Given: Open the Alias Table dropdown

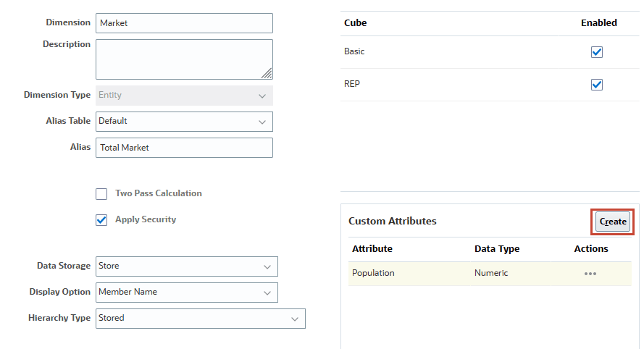Looking at the screenshot, I should [184, 122].
